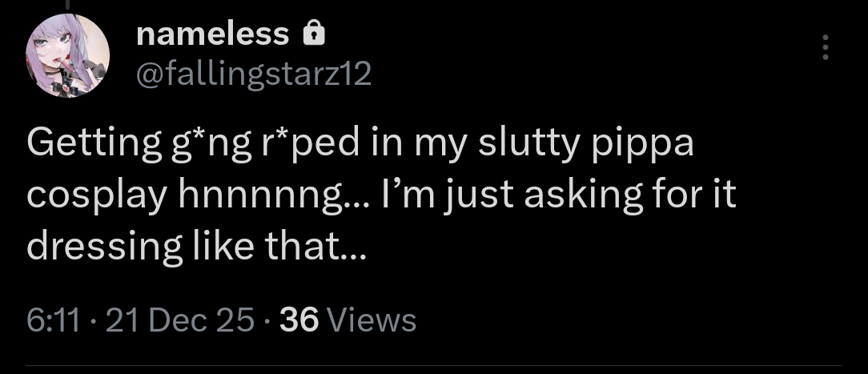Open the three-dot more options menu

[826, 47]
